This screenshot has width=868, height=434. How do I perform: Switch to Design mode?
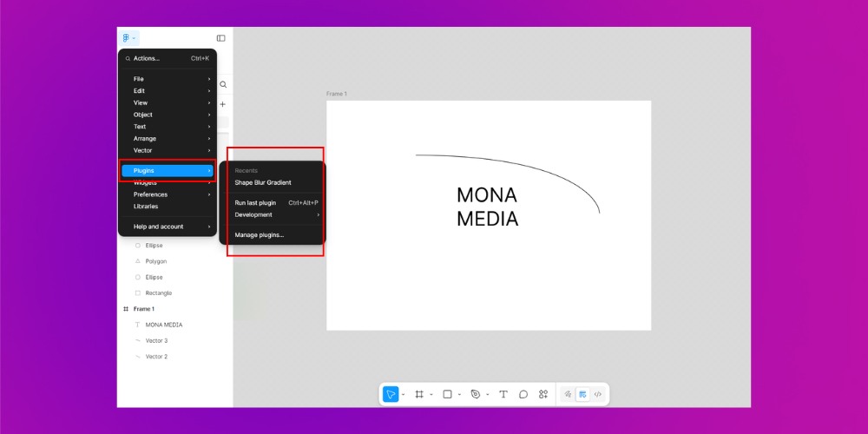coord(582,394)
